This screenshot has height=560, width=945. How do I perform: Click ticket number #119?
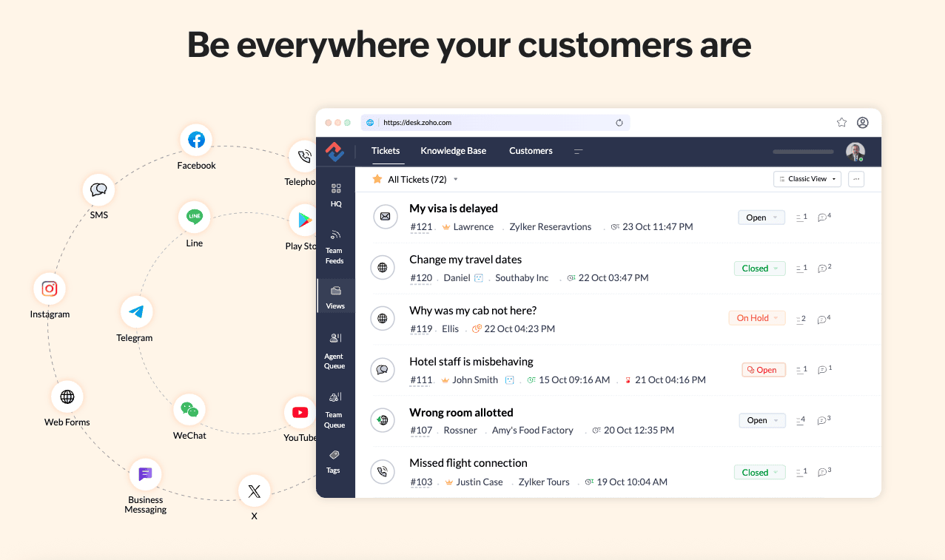point(421,329)
